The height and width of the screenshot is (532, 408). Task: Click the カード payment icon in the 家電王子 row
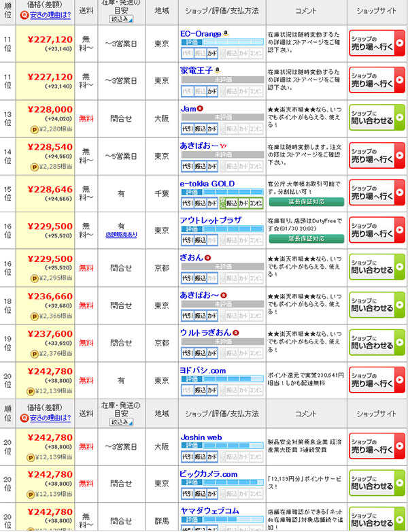pyautogui.click(x=212, y=91)
